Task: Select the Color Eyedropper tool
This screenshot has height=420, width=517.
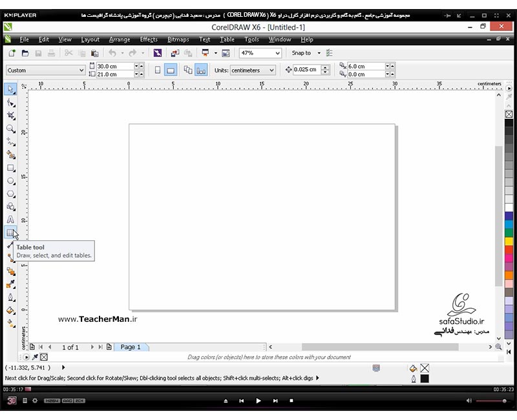Action: point(10,284)
